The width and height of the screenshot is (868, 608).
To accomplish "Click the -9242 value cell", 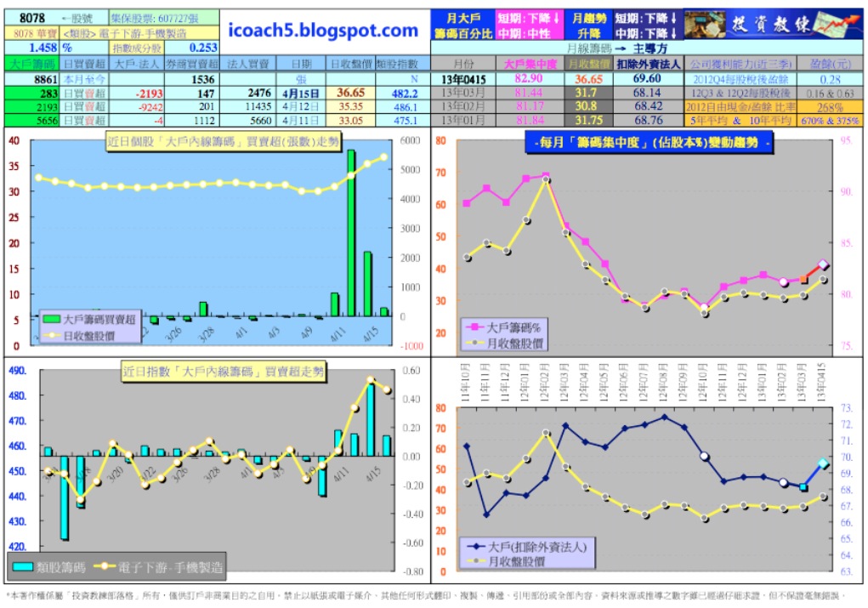I will click(150, 107).
